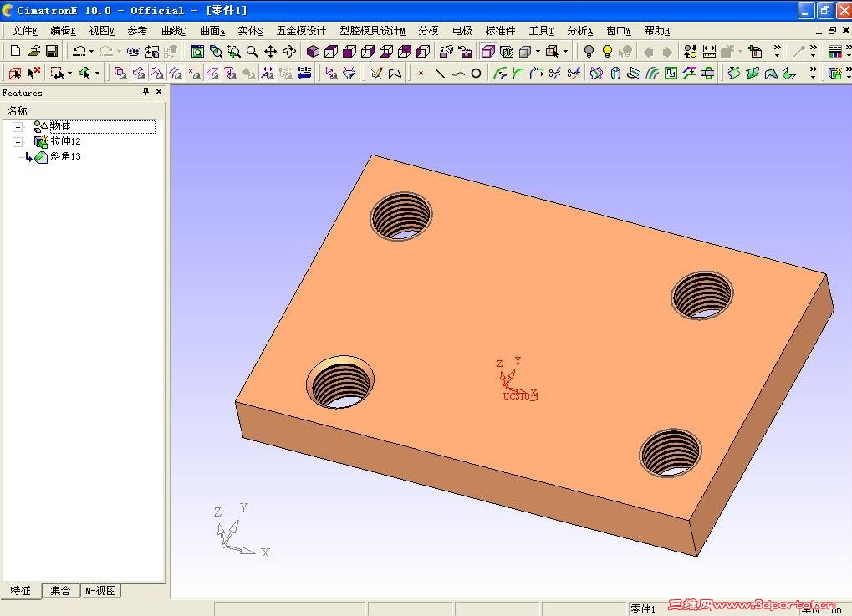
Task: Switch to the 集合 tab
Action: pos(60,590)
